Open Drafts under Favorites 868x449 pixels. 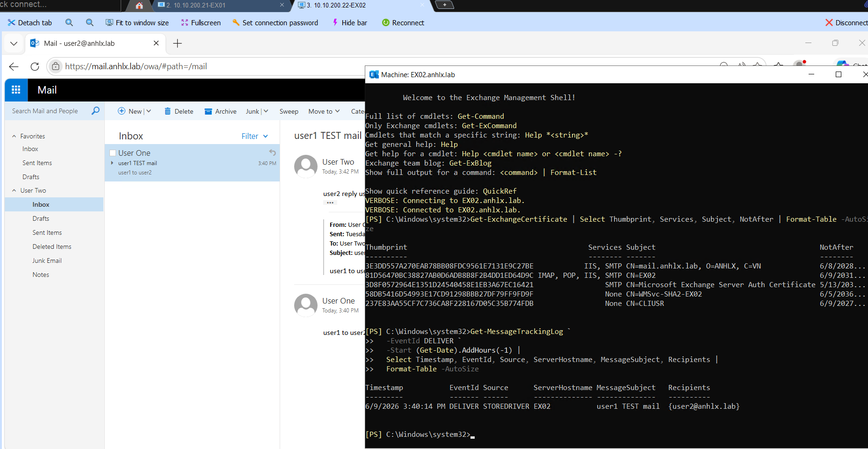click(31, 177)
